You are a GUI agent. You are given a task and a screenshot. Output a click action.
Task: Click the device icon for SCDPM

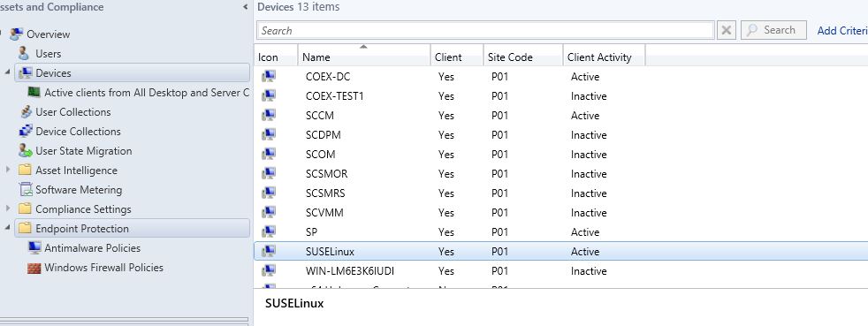tap(269, 134)
